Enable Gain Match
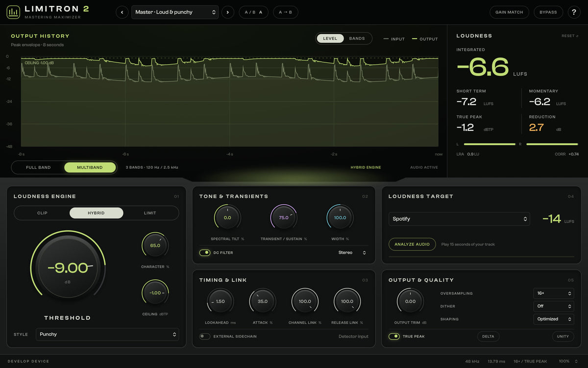The image size is (588, 368). click(509, 12)
